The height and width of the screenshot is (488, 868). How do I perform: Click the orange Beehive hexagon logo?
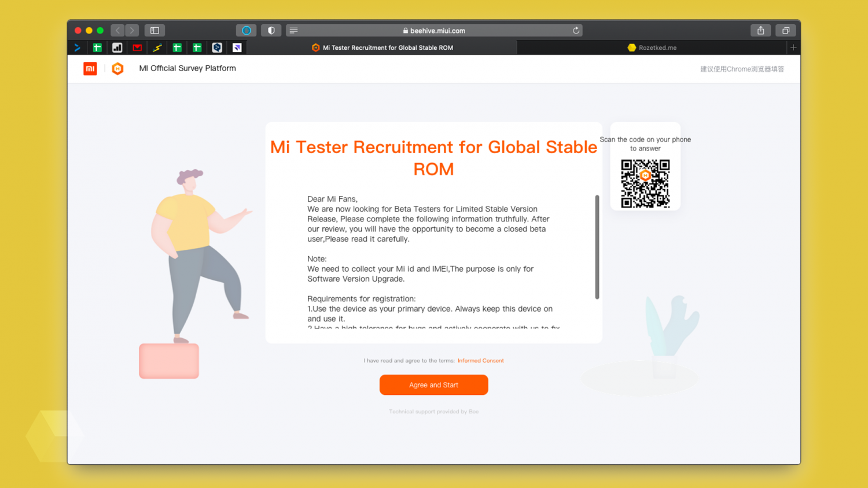(117, 69)
